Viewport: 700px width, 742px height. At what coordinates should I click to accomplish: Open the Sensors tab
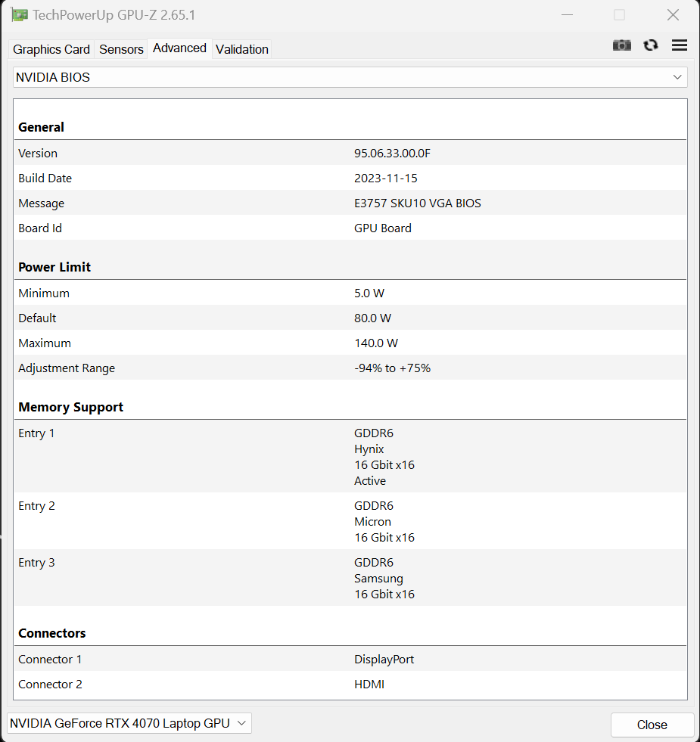tap(121, 49)
